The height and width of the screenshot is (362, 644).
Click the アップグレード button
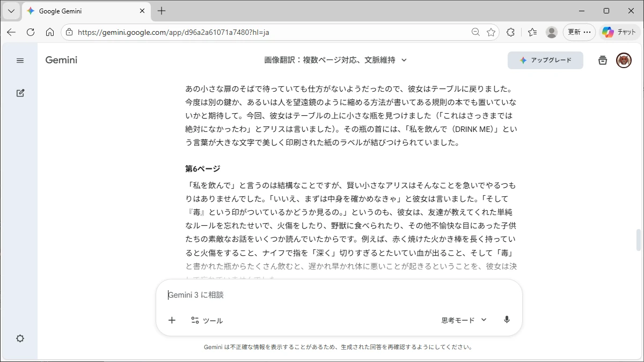pos(545,61)
